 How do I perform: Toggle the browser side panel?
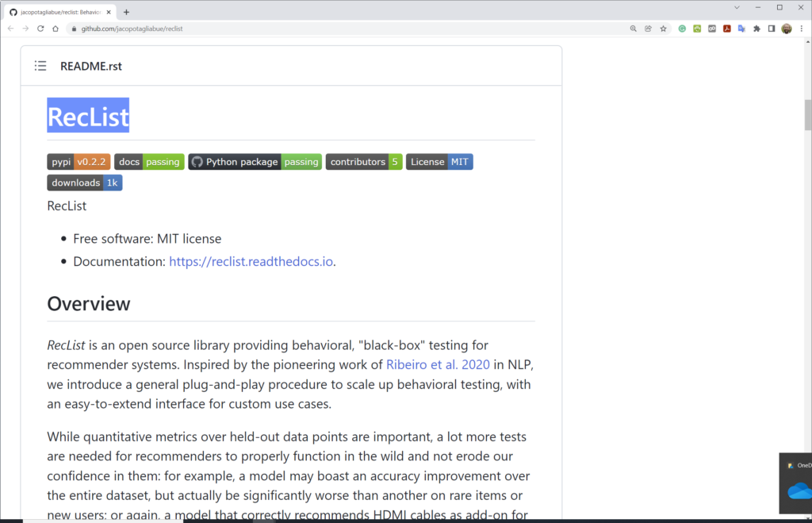(772, 29)
